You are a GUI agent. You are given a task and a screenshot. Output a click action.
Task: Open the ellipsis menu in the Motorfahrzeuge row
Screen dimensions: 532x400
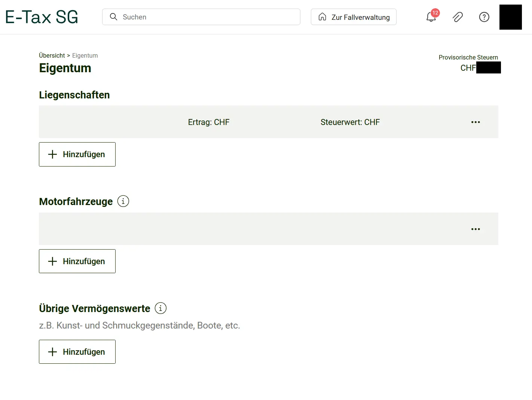(476, 229)
